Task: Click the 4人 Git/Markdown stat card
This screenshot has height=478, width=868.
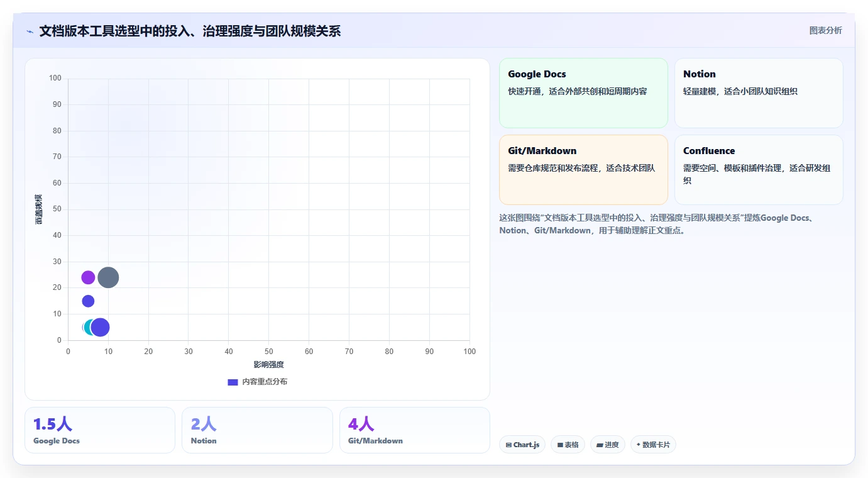Action: coord(415,430)
